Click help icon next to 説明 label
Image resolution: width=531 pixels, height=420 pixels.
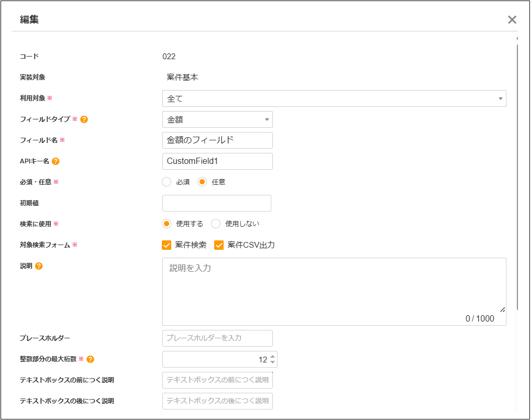(39, 266)
